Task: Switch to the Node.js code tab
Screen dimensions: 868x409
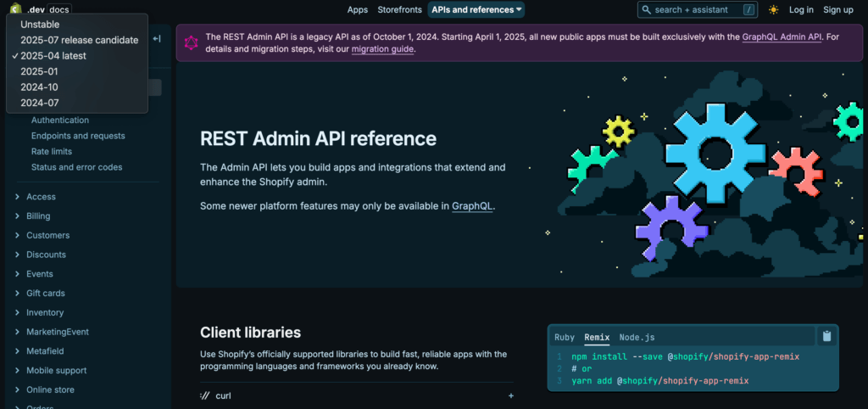Action: [637, 338]
